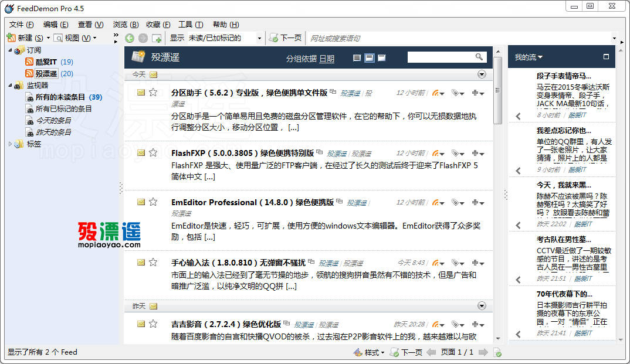Open the 工具 menu
Image resolution: width=630 pixels, height=364 pixels.
(x=191, y=25)
